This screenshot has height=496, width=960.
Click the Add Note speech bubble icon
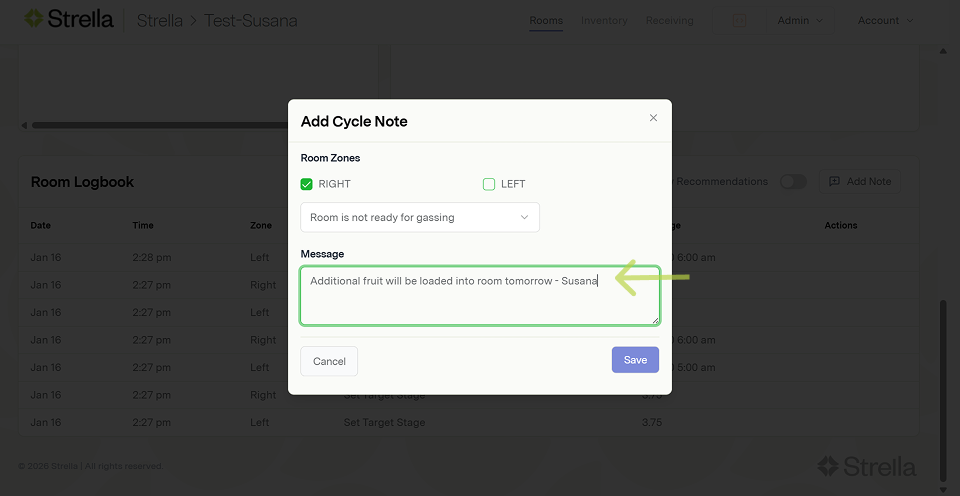pos(834,182)
